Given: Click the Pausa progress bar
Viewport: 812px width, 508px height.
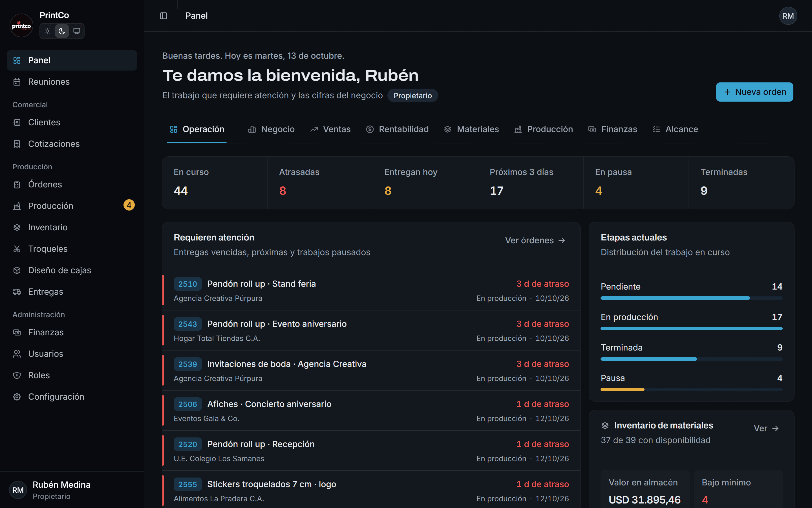Looking at the screenshot, I should [x=691, y=389].
